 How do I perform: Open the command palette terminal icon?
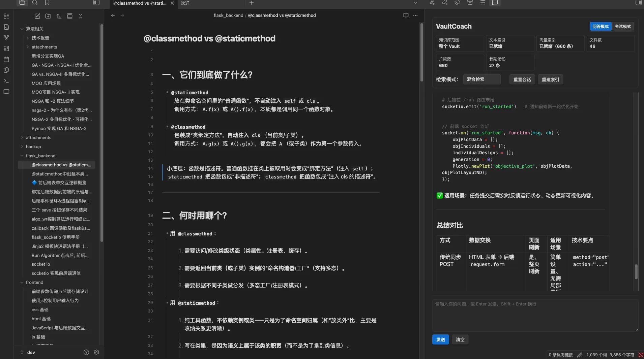pyautogui.click(x=6, y=81)
